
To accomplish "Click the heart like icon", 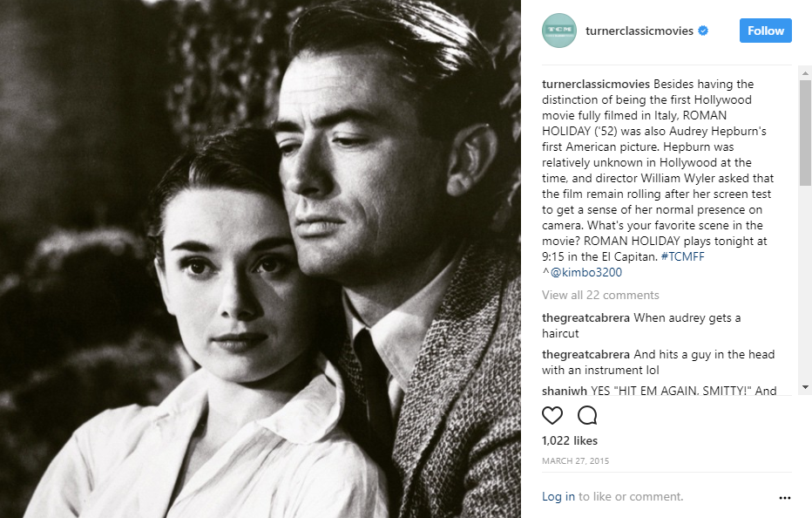I will pos(552,415).
